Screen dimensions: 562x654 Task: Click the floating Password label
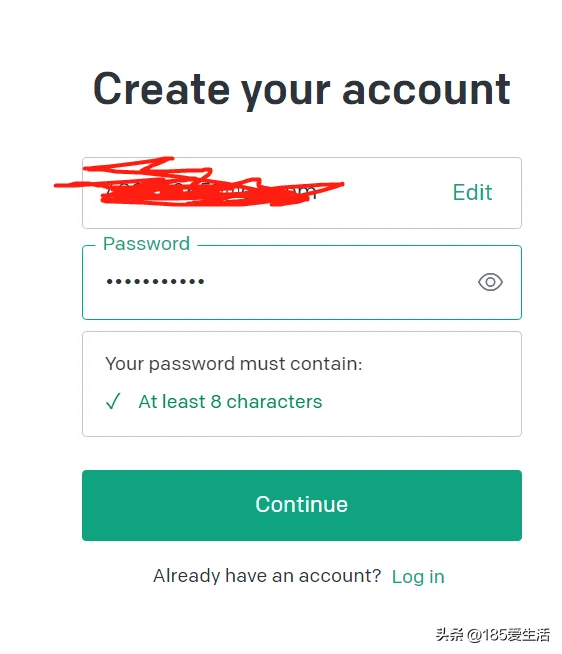(146, 244)
